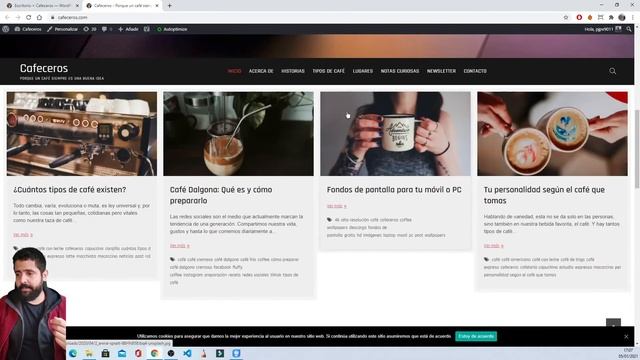640x360 pixels.
Task: Click the browser home button
Action: (39, 17)
